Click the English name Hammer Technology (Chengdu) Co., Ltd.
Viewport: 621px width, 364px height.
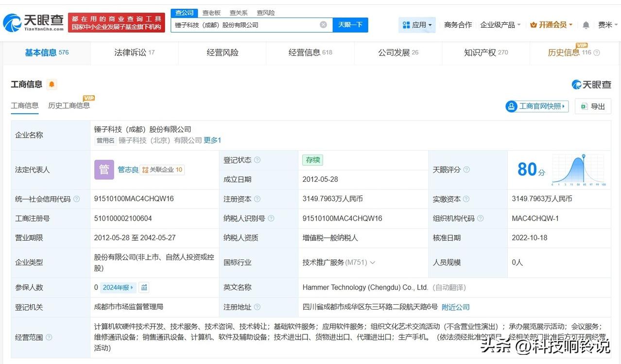365,287
